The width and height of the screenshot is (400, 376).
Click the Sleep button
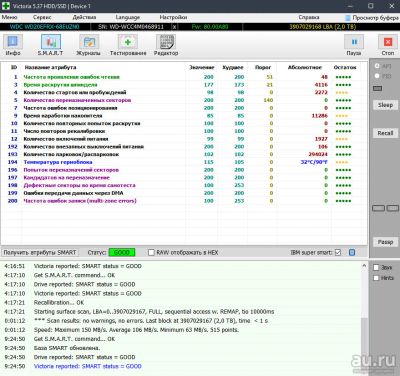click(x=385, y=105)
